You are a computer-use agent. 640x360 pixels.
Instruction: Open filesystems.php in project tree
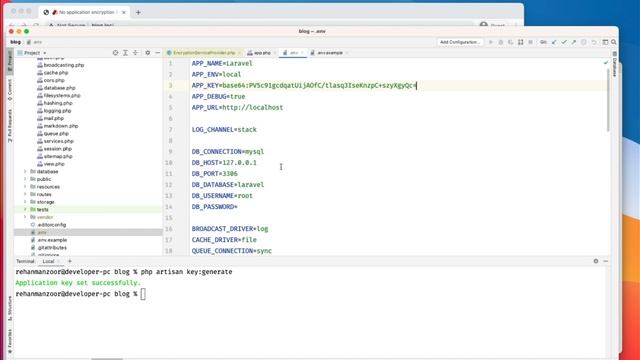(59, 96)
